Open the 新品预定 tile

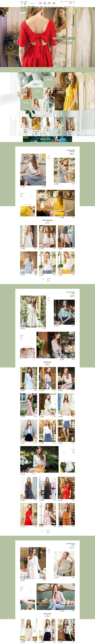tap(38, 93)
